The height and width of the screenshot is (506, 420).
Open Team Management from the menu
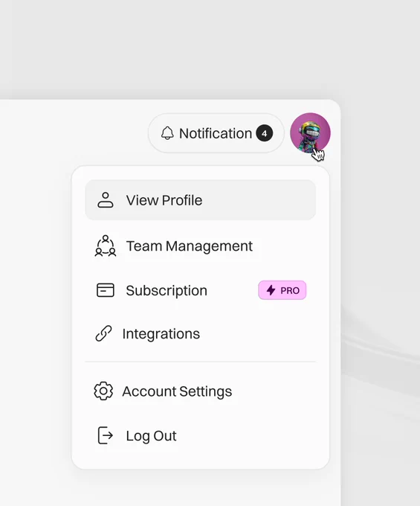pyautogui.click(x=201, y=246)
